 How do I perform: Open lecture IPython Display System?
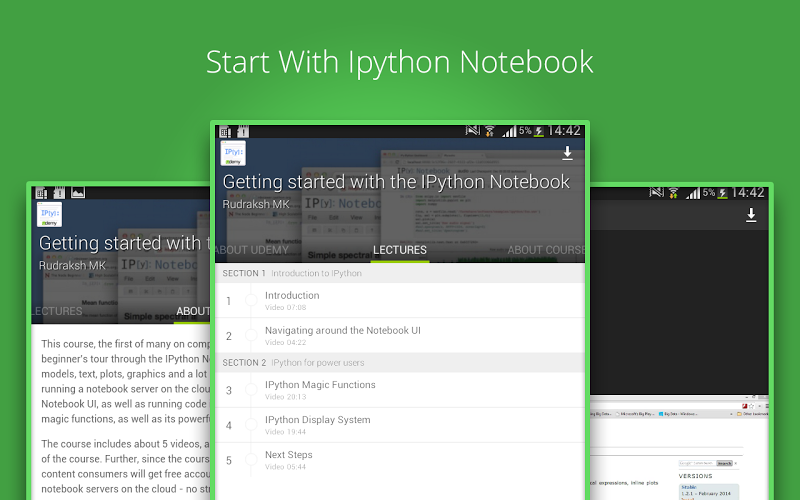[400, 425]
